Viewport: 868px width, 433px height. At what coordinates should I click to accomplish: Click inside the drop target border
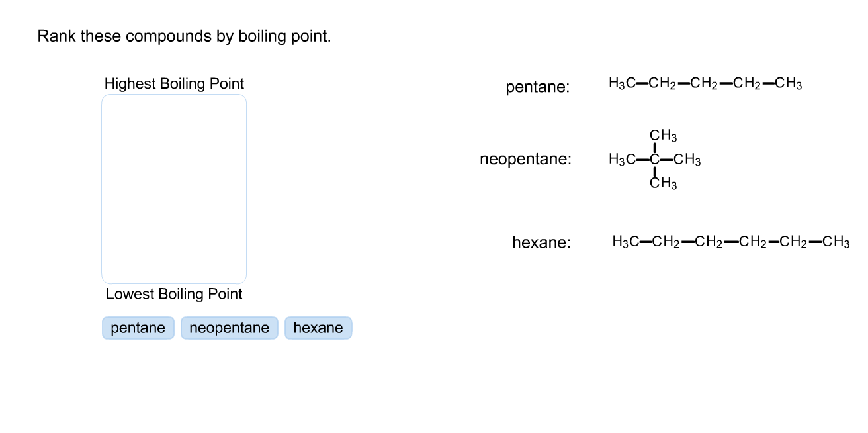point(173,187)
